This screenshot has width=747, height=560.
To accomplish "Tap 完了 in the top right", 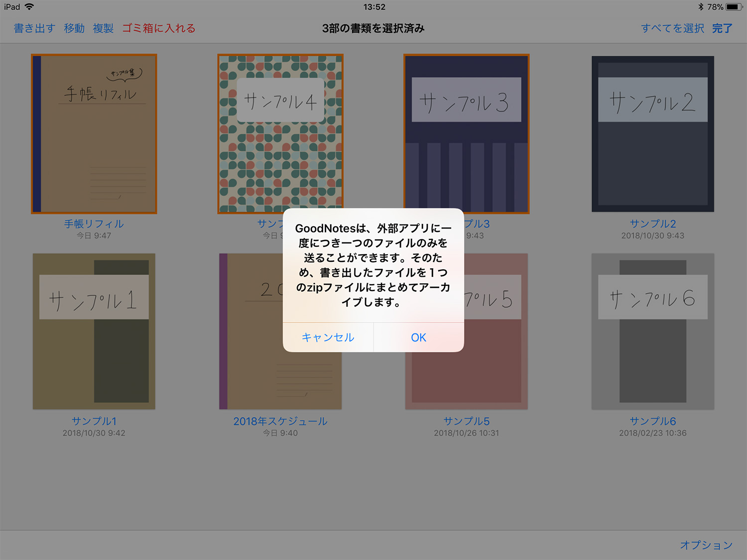I will coord(722,28).
